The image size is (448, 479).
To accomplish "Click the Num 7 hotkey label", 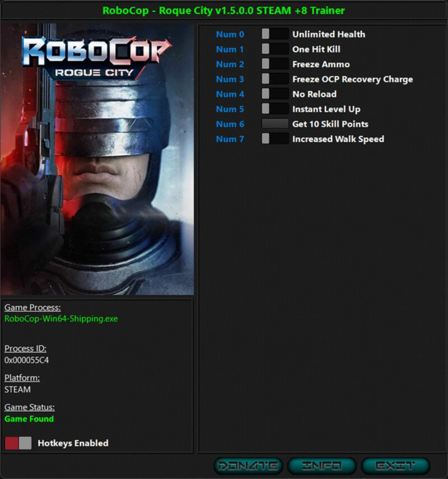I will 230,139.
